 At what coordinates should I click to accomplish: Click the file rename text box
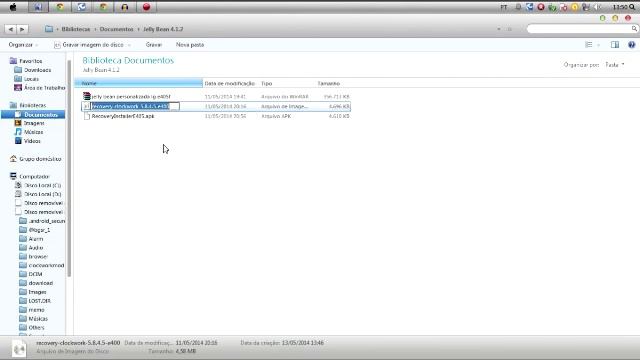tap(135, 106)
